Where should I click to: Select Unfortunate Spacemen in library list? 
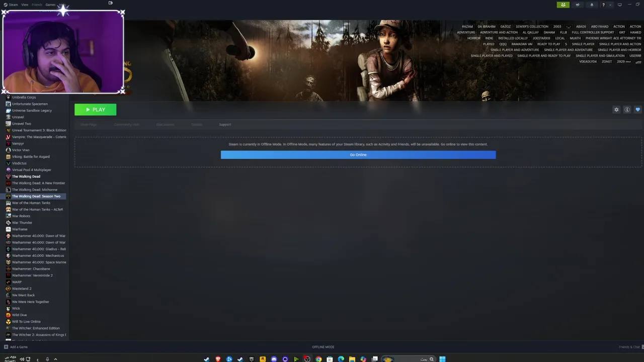(x=30, y=104)
